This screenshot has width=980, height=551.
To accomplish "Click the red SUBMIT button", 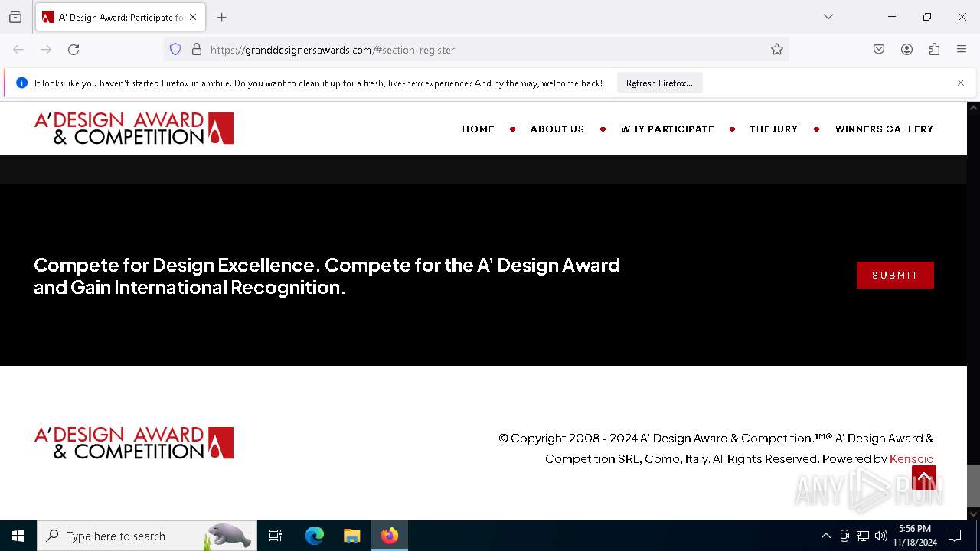I will 895,275.
